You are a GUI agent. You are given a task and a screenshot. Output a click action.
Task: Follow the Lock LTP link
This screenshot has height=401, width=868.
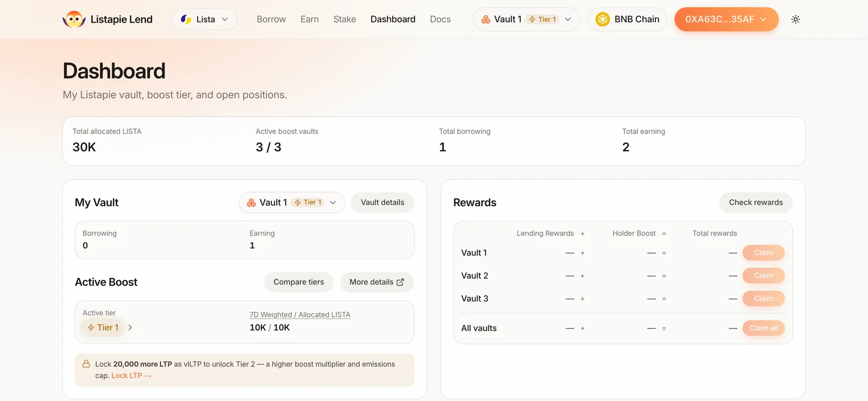131,375
